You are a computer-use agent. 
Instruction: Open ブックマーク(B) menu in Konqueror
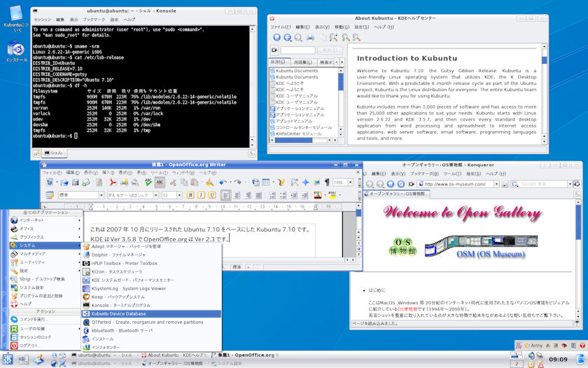[423, 174]
